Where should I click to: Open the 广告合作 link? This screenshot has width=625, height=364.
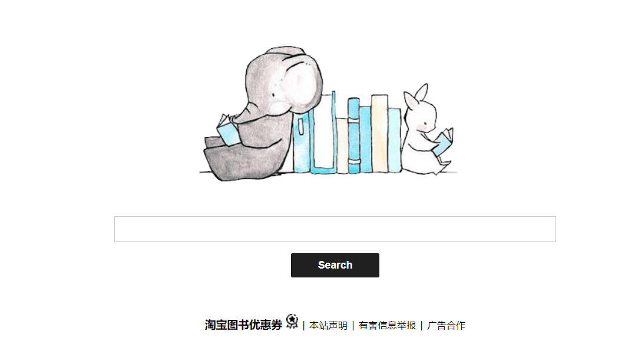[446, 325]
